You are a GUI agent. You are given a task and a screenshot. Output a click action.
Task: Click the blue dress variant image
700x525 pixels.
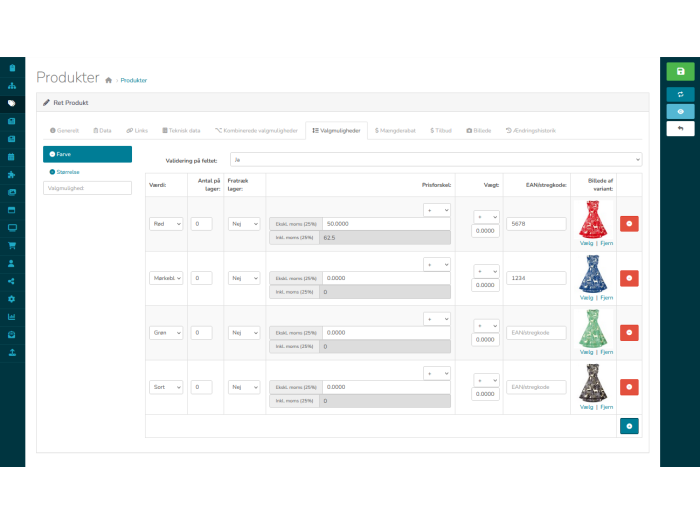click(x=593, y=274)
